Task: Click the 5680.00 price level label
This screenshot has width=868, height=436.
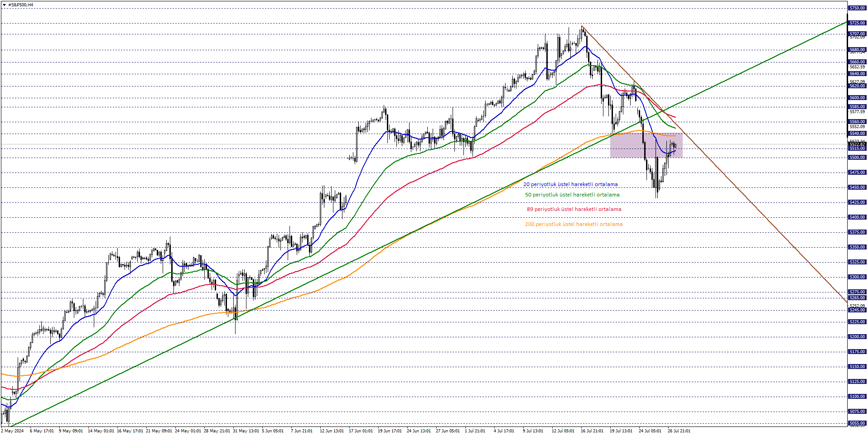Action: pyautogui.click(x=857, y=50)
